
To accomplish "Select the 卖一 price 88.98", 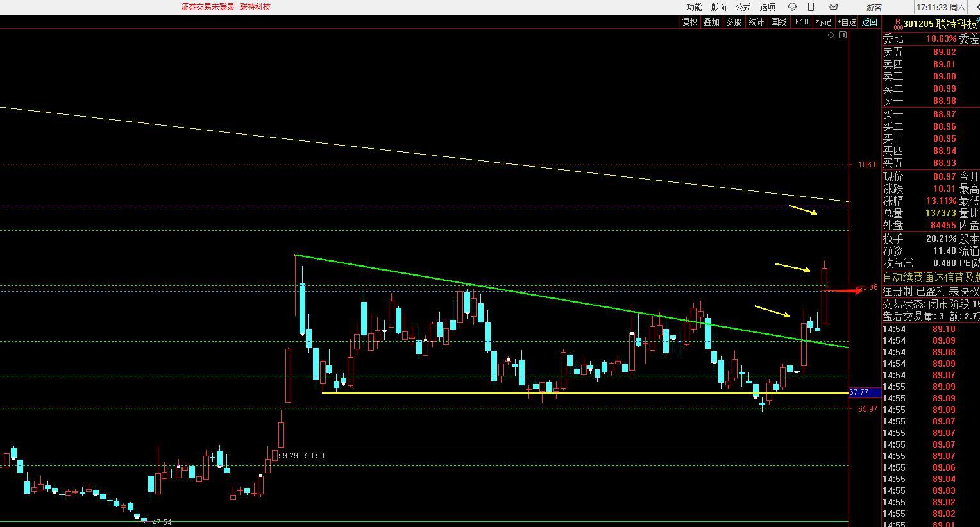I will pos(944,101).
